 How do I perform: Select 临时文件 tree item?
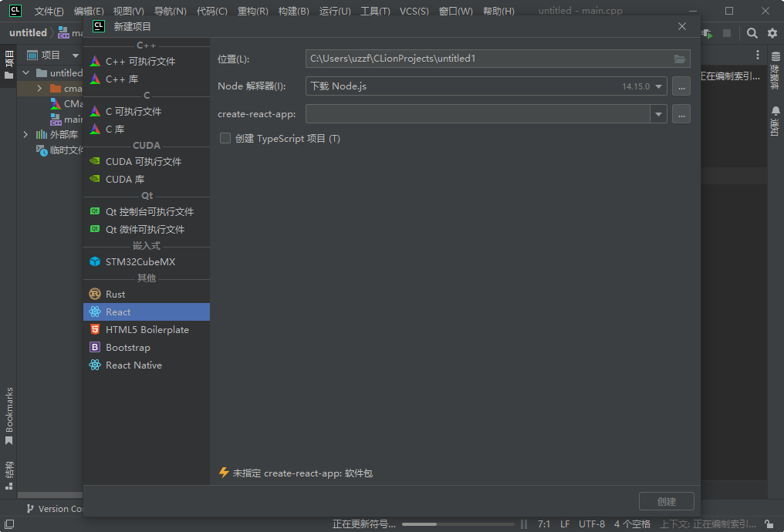coord(60,150)
